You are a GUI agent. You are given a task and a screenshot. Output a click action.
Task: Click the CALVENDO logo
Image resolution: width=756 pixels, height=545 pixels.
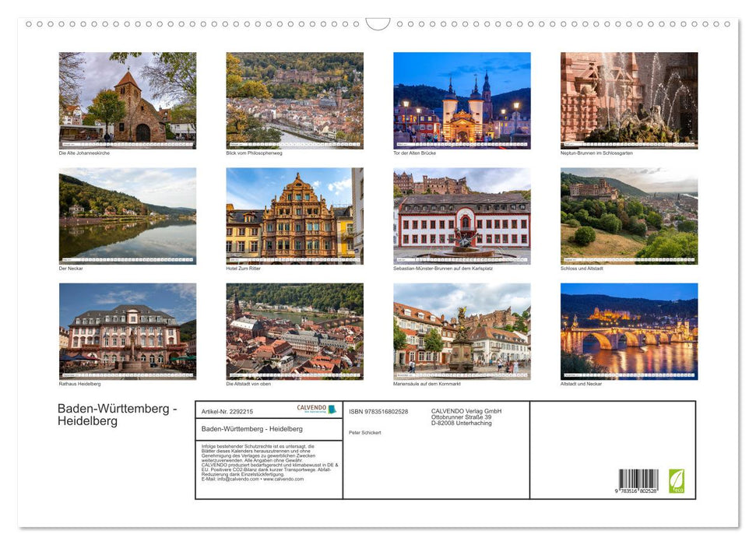click(316, 409)
